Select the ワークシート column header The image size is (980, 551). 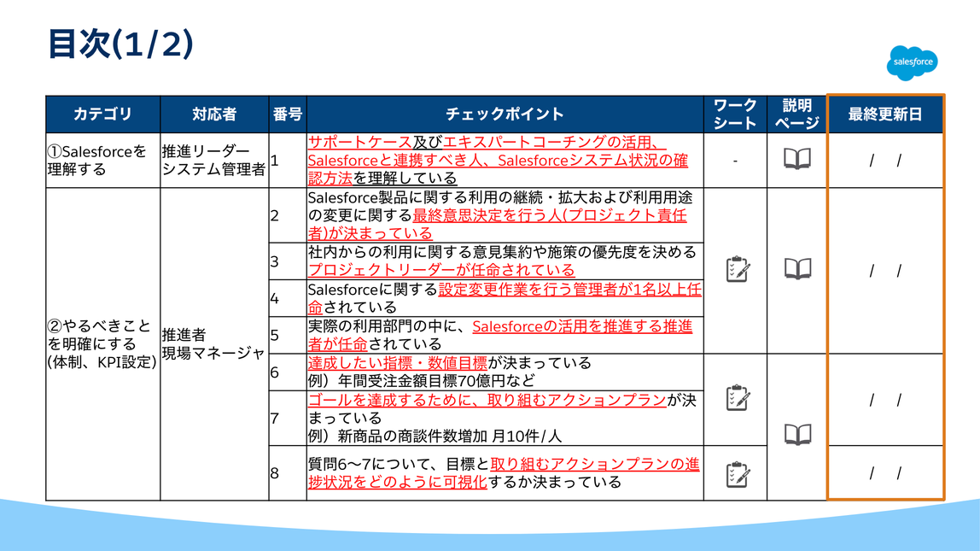pos(735,114)
